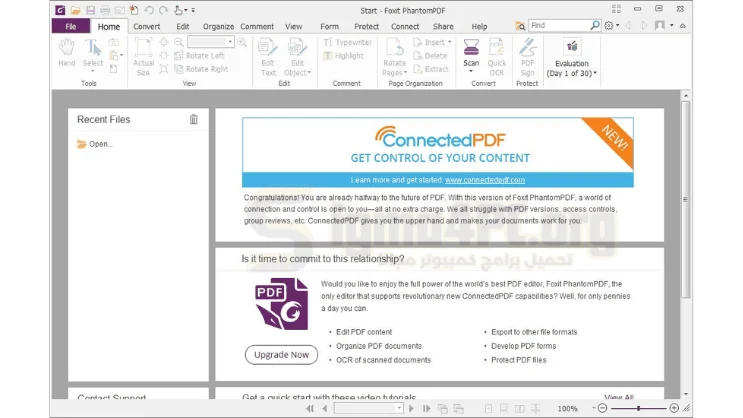This screenshot has width=743, height=418.
Task: Open the status bar zoom percentage dropdown arrow
Action: (593, 408)
